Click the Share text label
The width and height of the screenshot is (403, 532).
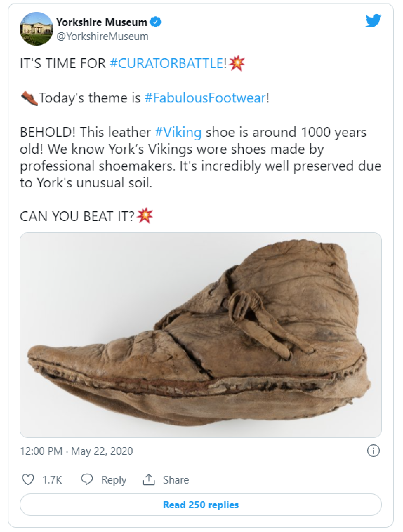tap(176, 480)
